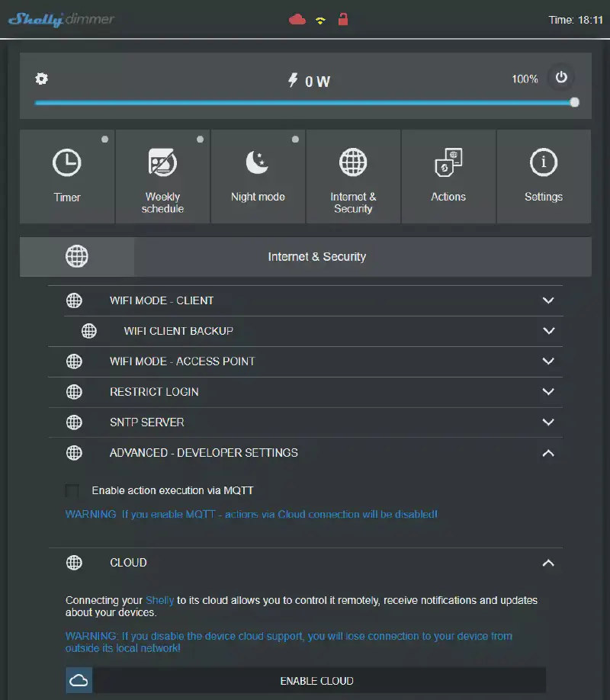Enable action execution via MQTT
This screenshot has width=610, height=700.
[x=72, y=491]
